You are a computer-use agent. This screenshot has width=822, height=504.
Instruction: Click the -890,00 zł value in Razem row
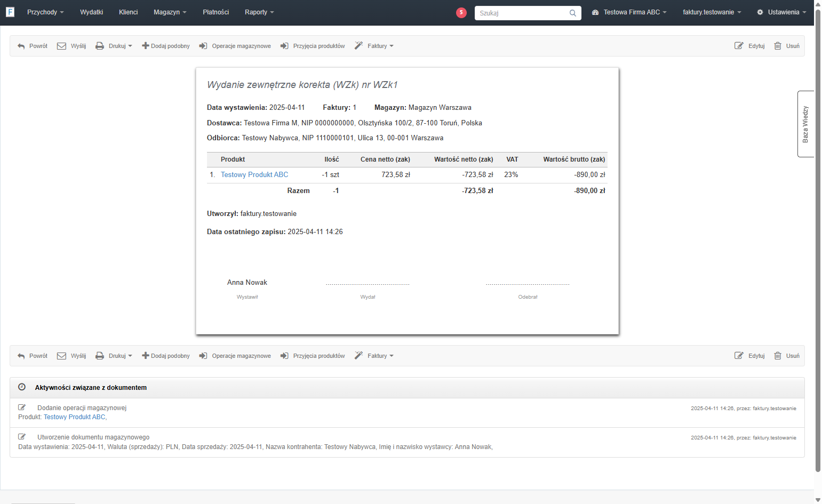(589, 191)
